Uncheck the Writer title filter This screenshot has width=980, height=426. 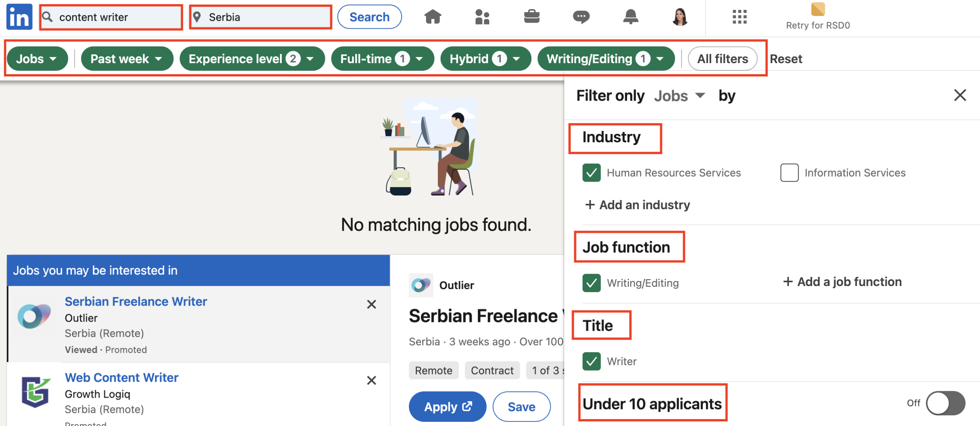tap(591, 361)
